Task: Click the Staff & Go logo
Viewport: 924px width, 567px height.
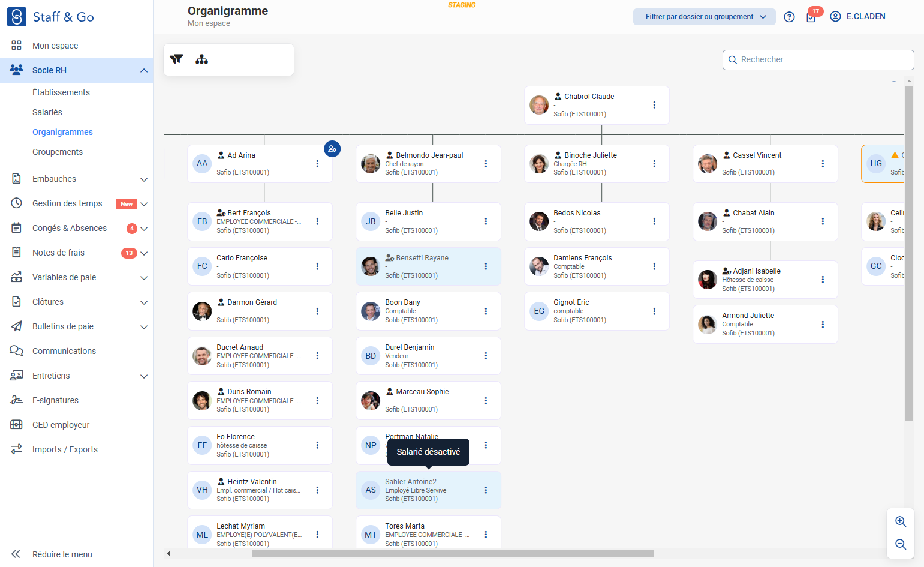Action: point(50,17)
